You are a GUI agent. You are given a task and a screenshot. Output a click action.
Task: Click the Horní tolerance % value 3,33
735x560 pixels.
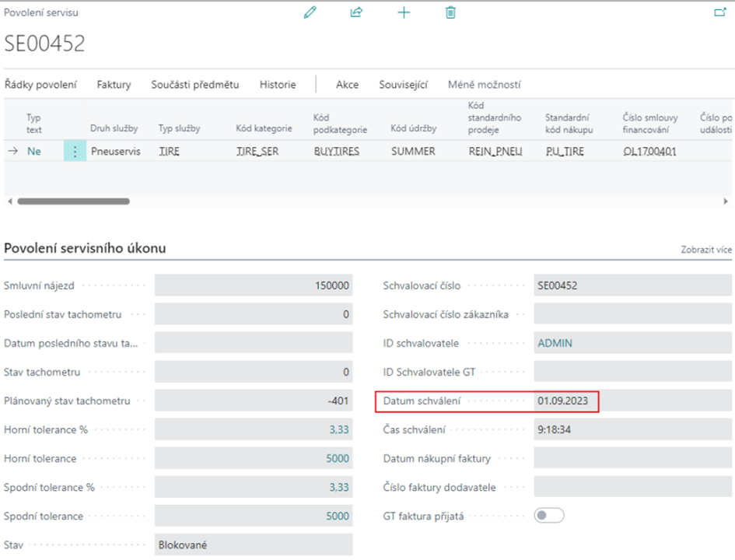click(x=338, y=430)
